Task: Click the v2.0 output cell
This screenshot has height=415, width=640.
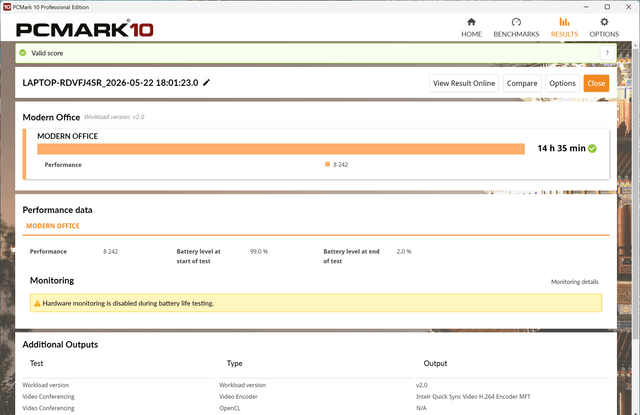Action: tap(422, 385)
